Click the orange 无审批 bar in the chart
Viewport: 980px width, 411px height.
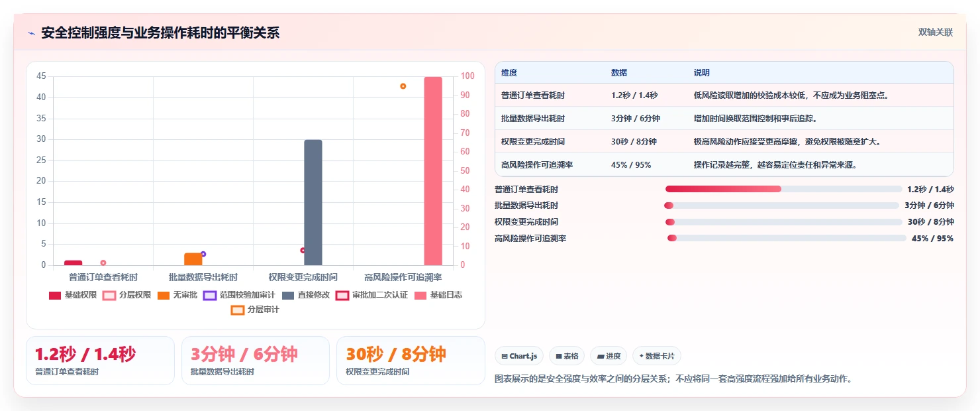[x=193, y=259]
